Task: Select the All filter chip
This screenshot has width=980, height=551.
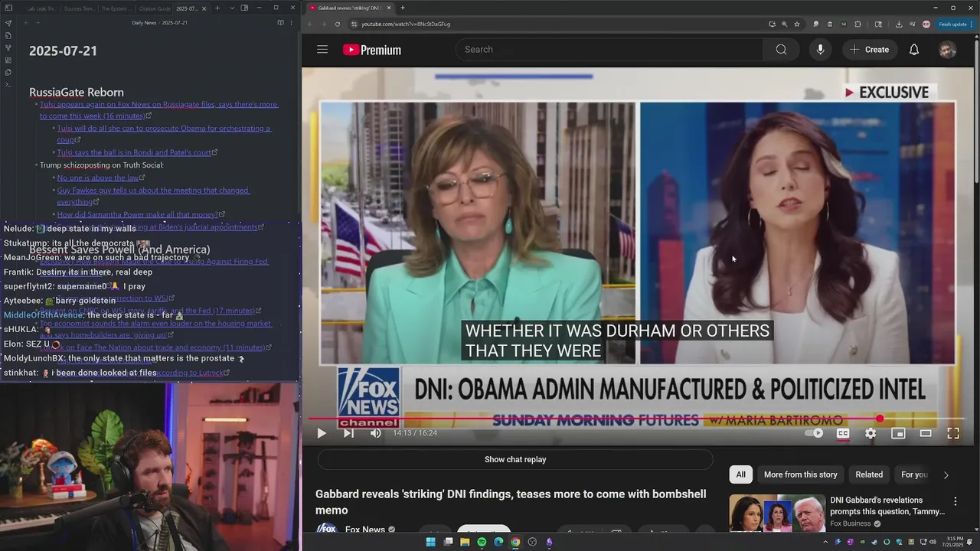Action: click(740, 474)
